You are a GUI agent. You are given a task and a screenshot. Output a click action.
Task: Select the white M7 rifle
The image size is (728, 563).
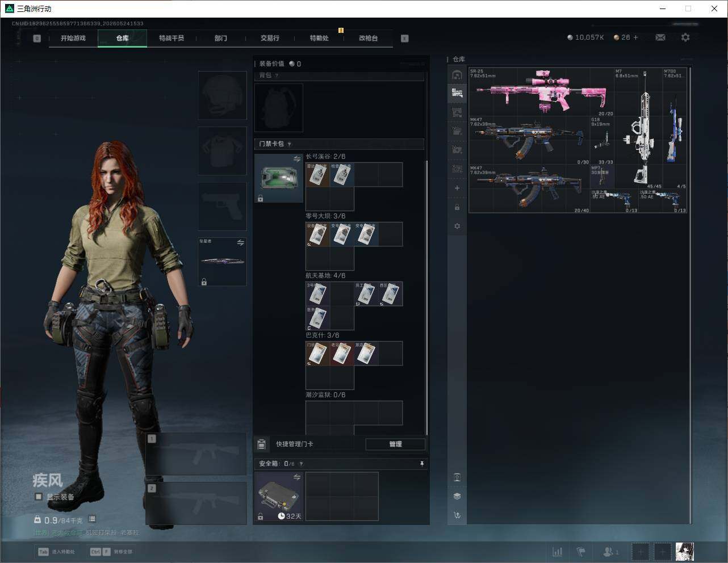pyautogui.click(x=638, y=128)
